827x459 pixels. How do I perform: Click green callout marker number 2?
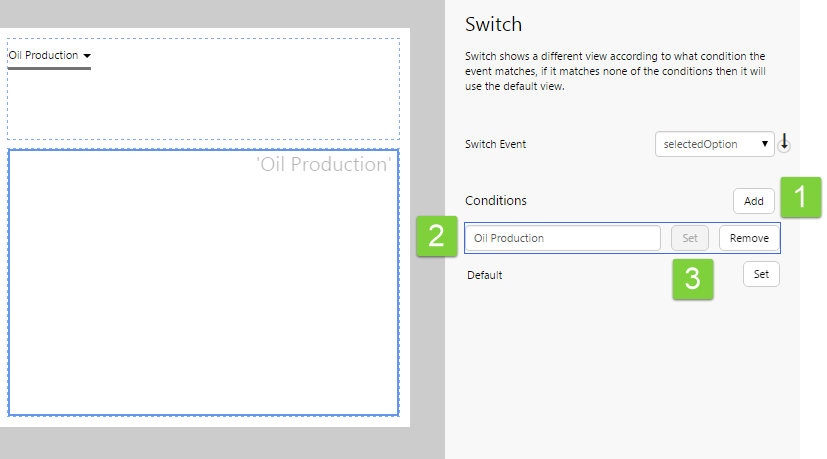(x=436, y=236)
